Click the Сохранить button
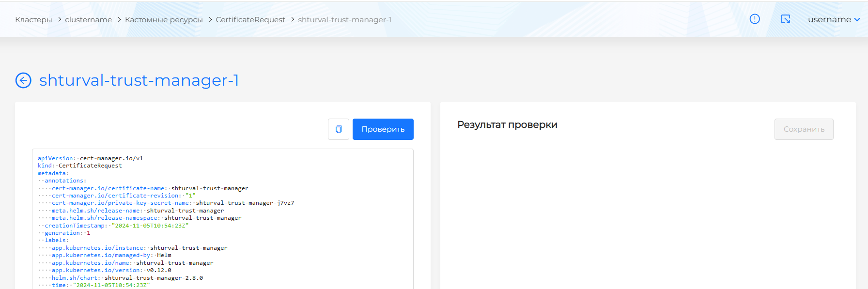 click(804, 129)
